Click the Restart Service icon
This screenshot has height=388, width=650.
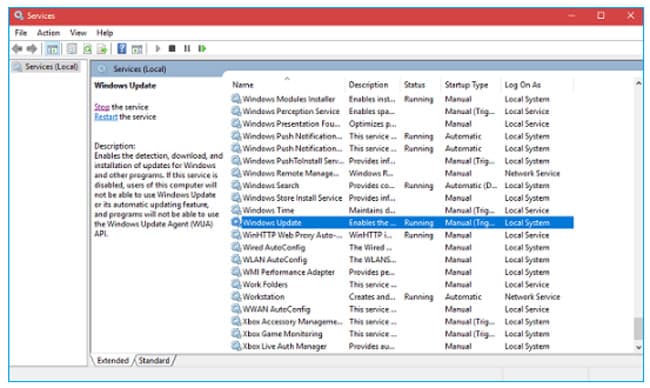(x=202, y=48)
